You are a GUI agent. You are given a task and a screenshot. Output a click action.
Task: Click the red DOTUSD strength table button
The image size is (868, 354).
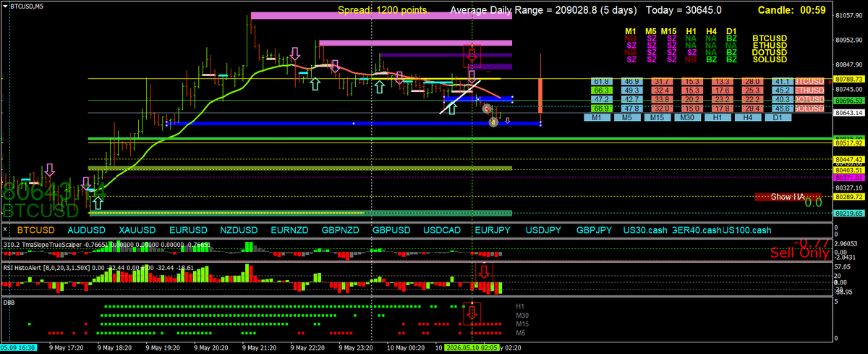point(809,98)
